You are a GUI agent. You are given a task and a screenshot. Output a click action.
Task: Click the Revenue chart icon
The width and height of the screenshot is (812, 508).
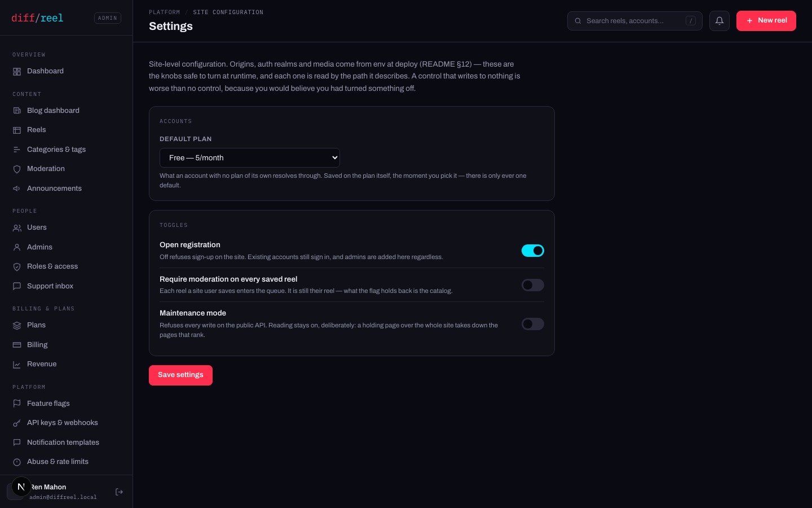click(x=17, y=365)
